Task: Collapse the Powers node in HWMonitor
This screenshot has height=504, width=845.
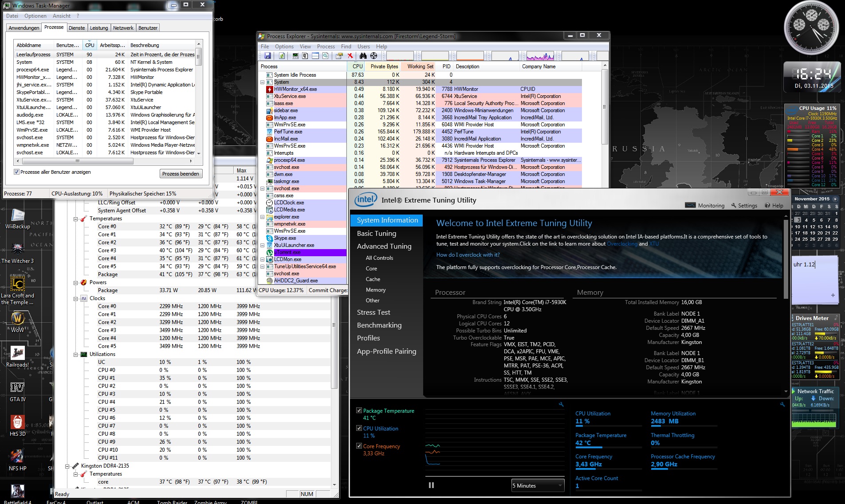Action: pyautogui.click(x=76, y=282)
